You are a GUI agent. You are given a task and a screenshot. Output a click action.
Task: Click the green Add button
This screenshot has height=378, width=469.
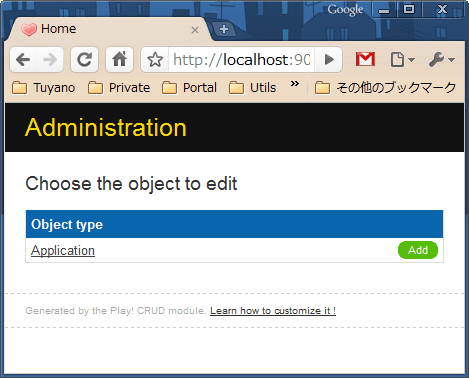(418, 250)
